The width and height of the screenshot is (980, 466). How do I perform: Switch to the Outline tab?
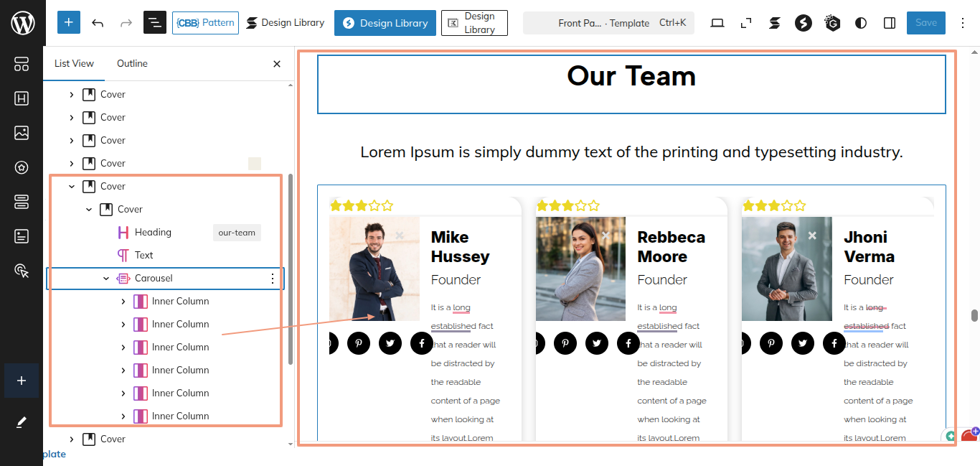coord(132,64)
